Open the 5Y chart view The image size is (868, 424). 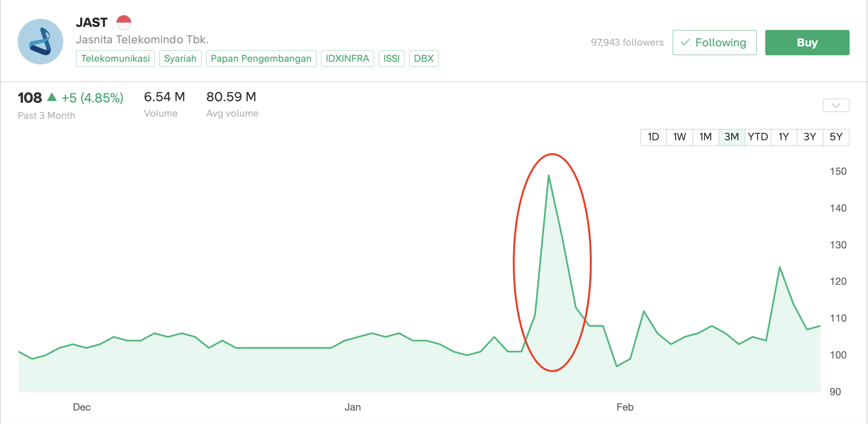[x=836, y=137]
